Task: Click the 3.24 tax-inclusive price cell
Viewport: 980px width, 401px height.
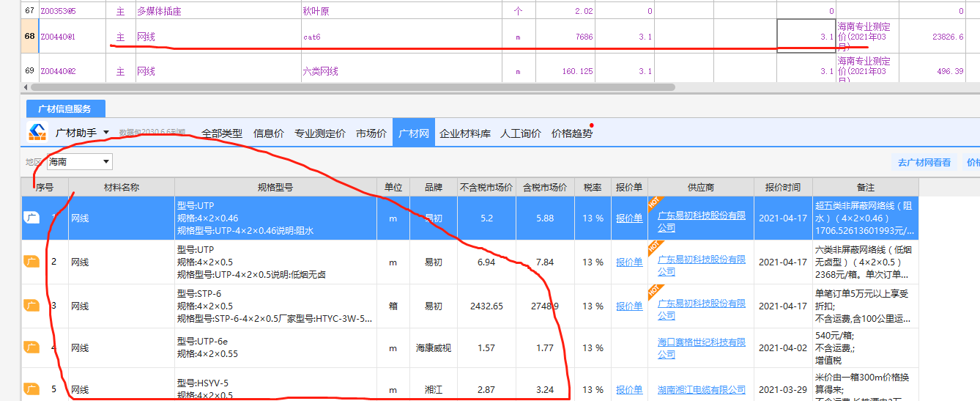Action: (x=545, y=390)
